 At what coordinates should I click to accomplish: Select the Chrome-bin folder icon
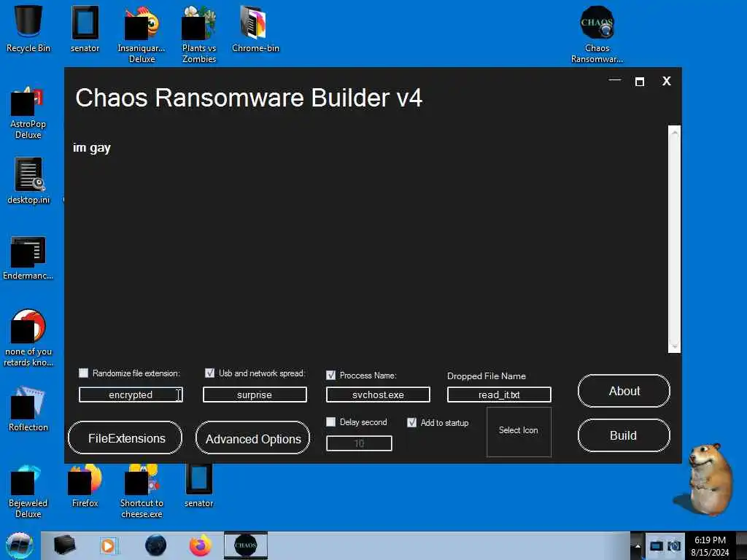pos(255,28)
